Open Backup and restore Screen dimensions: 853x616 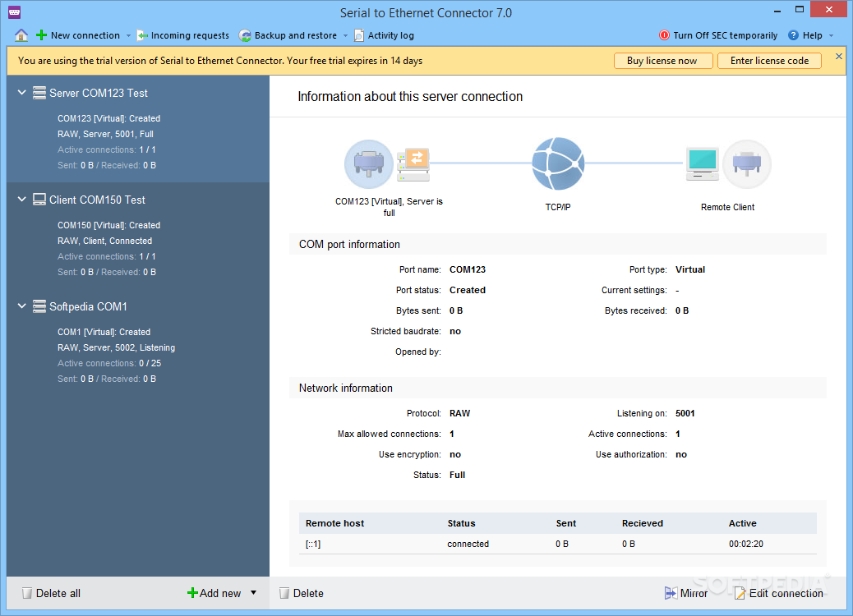[x=289, y=35]
